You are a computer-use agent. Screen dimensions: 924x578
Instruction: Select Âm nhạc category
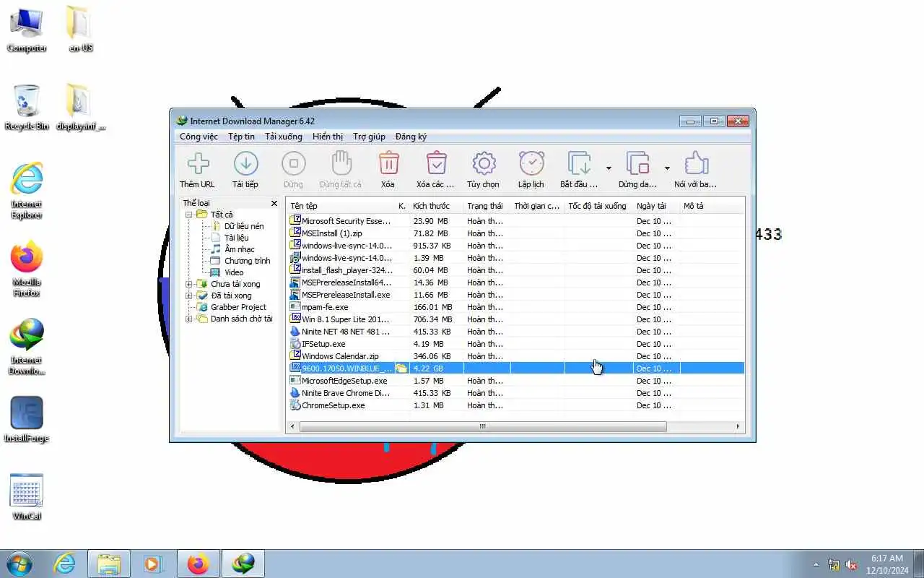240,249
